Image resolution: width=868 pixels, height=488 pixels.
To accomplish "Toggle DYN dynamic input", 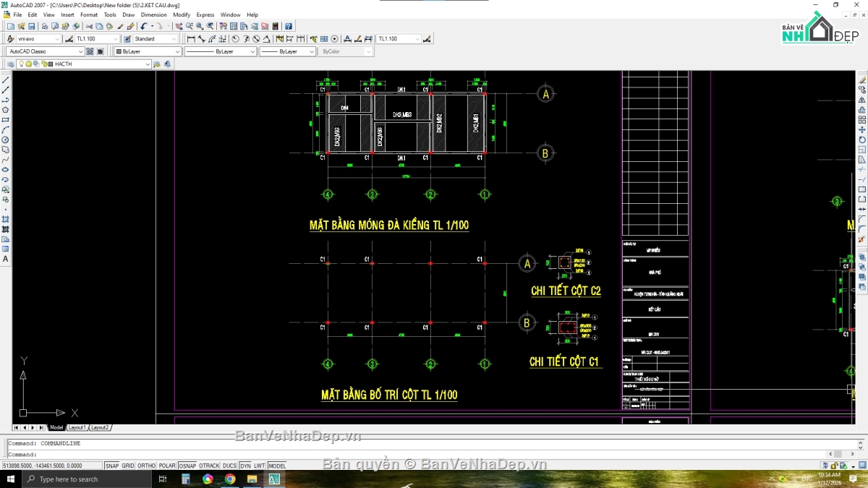I will pyautogui.click(x=245, y=466).
